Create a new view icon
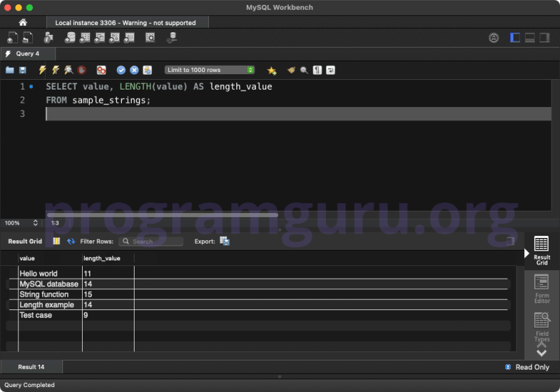 [x=100, y=38]
